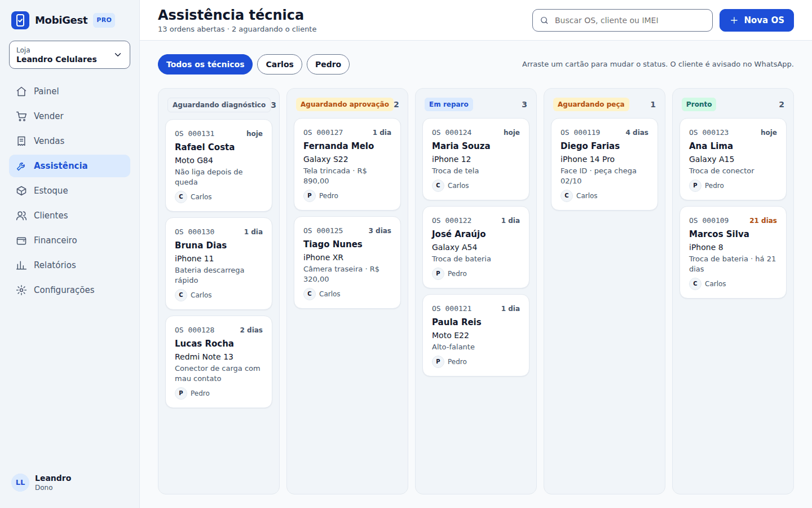
Task: Click the Vender shopping cart icon
Action: coord(21,116)
